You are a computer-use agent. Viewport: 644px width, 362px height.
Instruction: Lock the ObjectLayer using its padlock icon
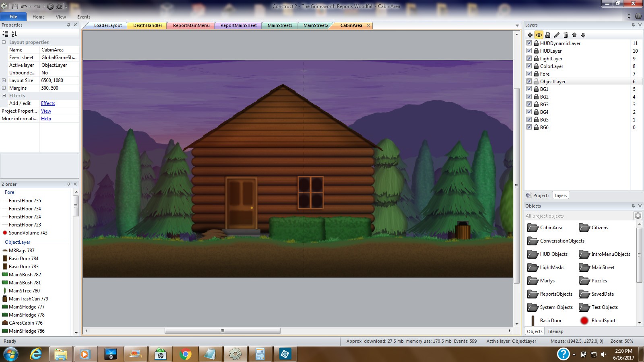click(x=536, y=82)
